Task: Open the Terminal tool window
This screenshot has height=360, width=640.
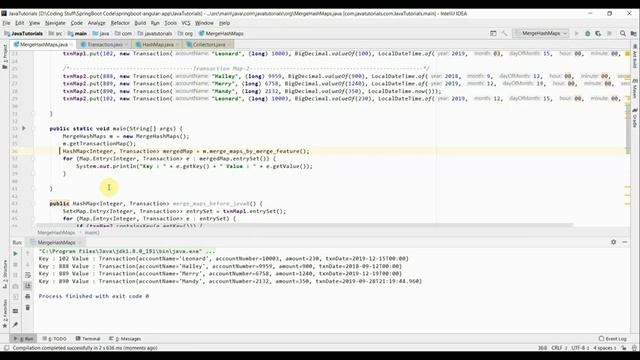Action: pyautogui.click(x=88, y=339)
